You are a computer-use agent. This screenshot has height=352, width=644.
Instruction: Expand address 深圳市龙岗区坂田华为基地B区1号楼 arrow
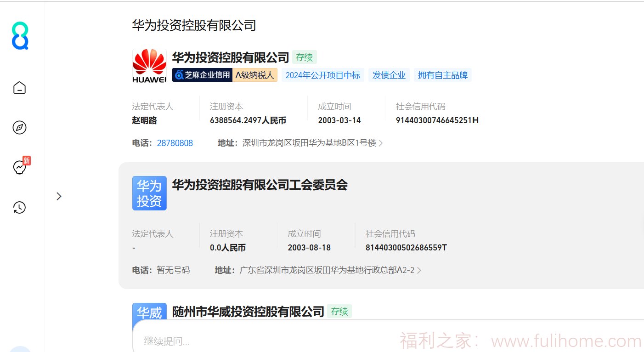pos(381,143)
